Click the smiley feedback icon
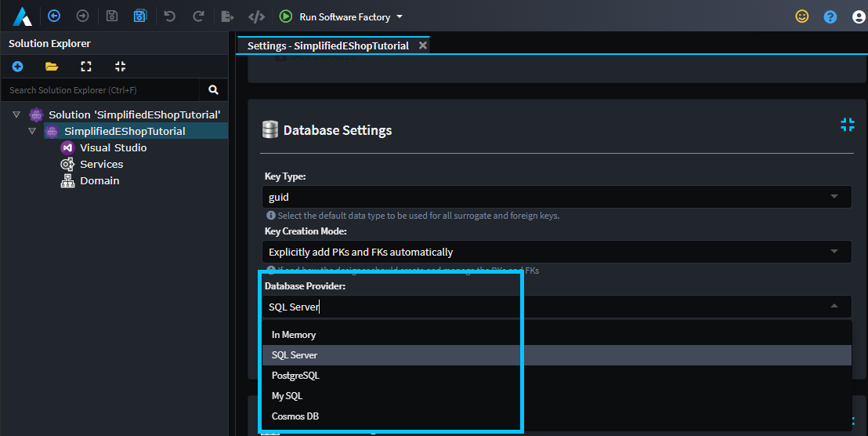868x436 pixels. click(801, 16)
